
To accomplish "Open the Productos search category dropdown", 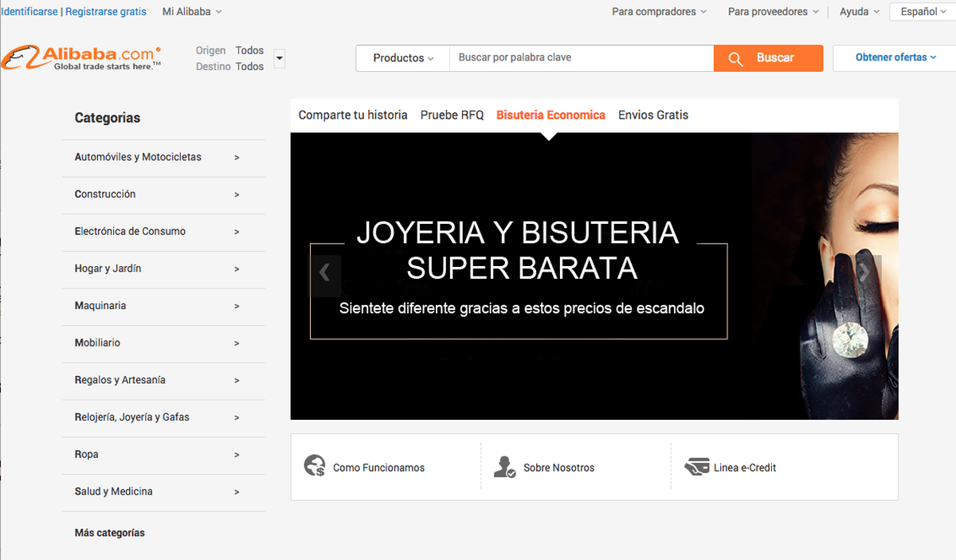I will point(402,58).
